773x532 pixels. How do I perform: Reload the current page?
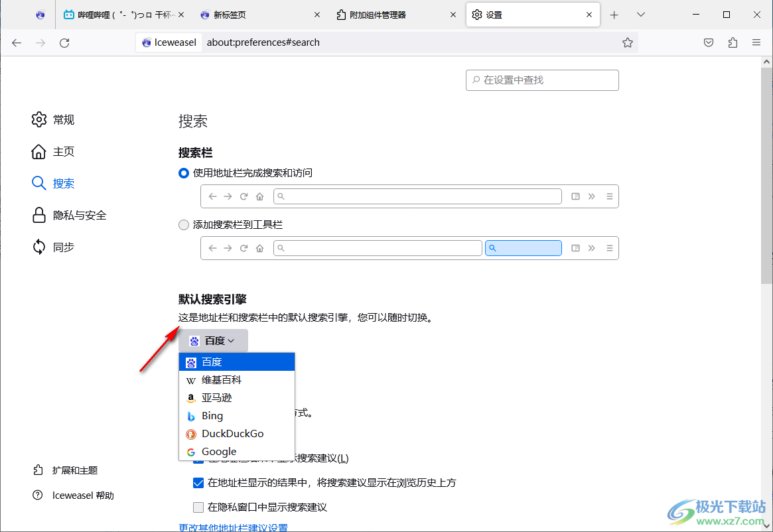64,43
